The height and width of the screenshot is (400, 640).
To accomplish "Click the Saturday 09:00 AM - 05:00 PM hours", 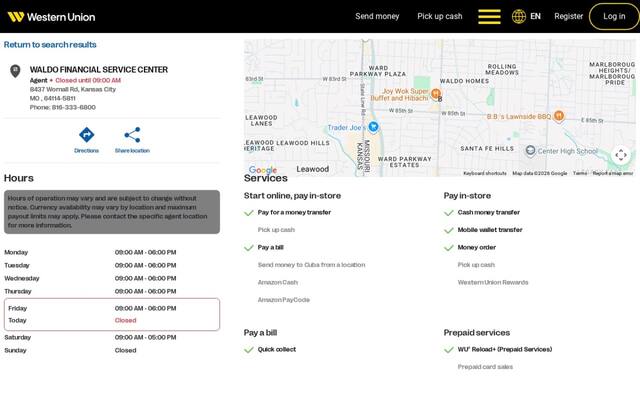I will 145,337.
